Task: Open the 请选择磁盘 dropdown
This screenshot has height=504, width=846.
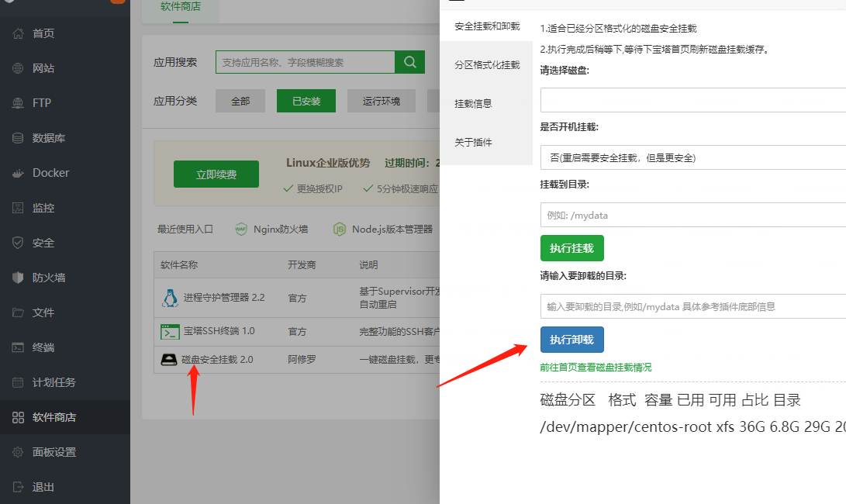Action: (693, 100)
